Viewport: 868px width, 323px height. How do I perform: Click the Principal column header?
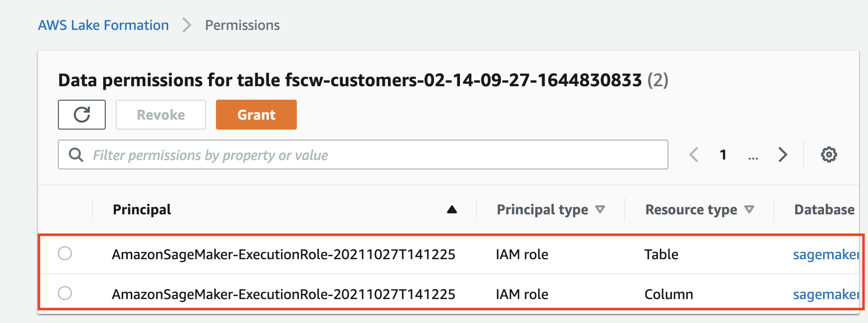(x=142, y=209)
